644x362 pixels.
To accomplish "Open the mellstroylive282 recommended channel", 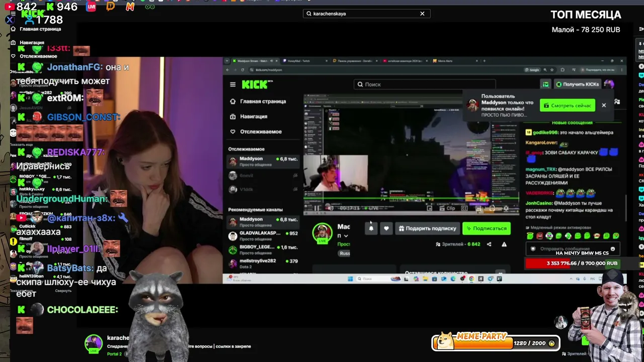I will [x=263, y=263].
